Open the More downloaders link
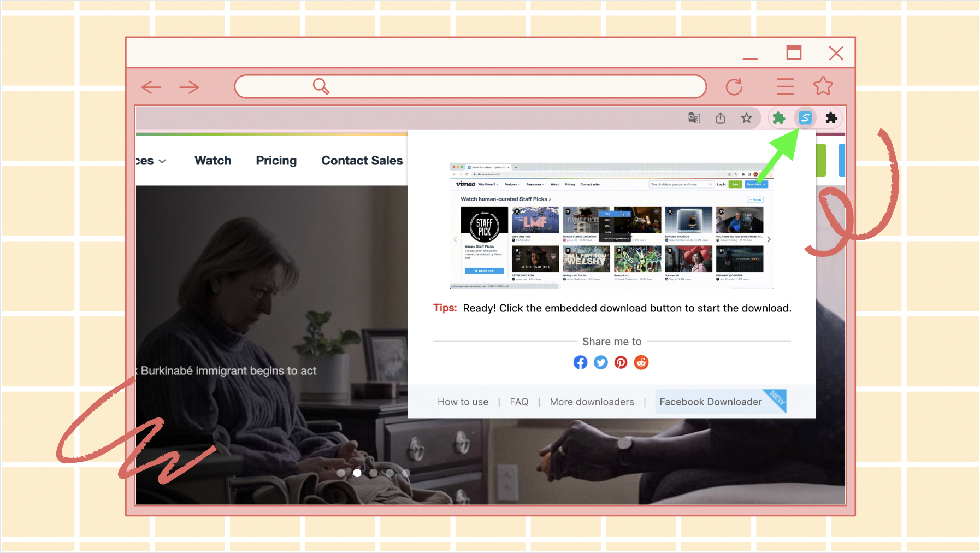This screenshot has height=553, width=980. [x=592, y=402]
